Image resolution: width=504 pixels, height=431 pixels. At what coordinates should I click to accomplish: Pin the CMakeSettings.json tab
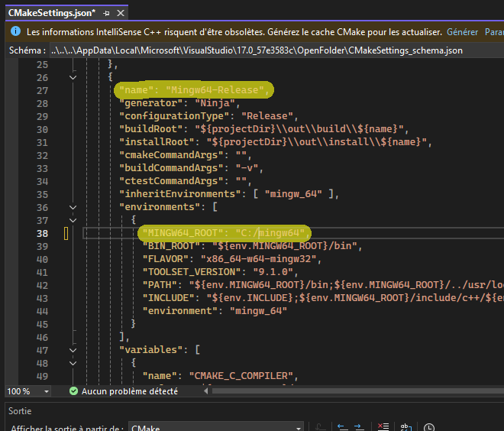(106, 13)
